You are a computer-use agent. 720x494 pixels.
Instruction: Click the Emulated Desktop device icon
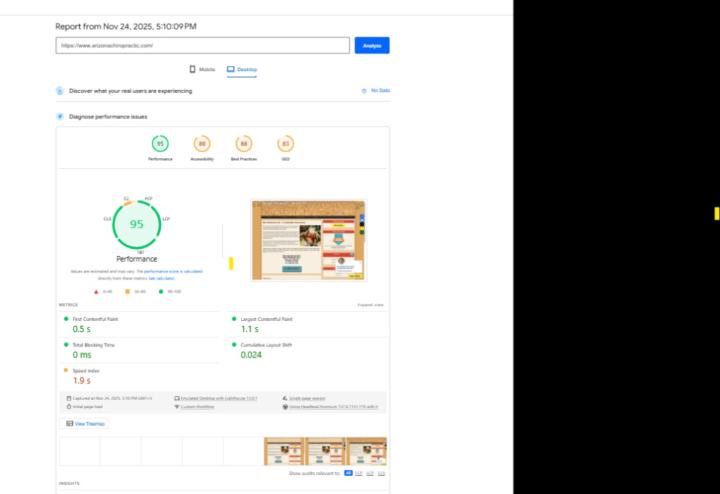(177, 399)
